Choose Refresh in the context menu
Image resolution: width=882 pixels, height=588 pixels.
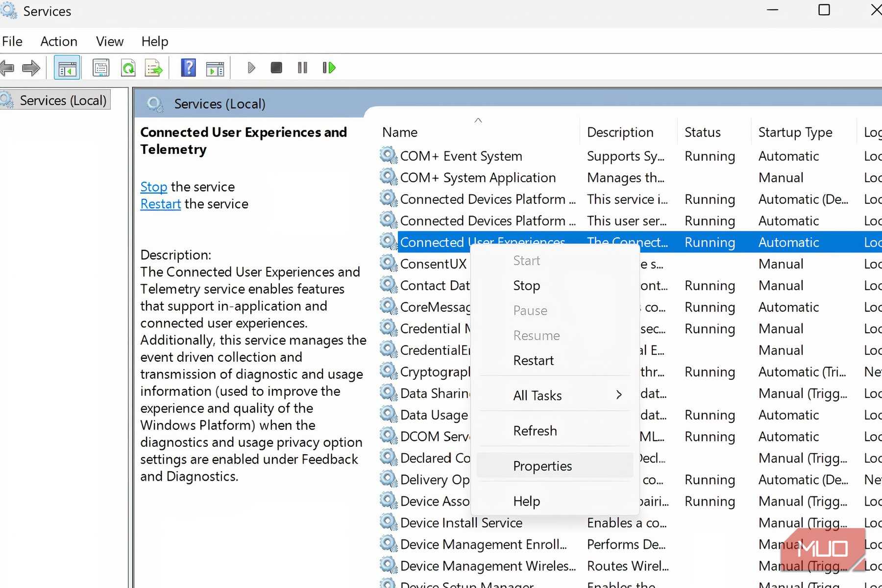click(x=555, y=431)
